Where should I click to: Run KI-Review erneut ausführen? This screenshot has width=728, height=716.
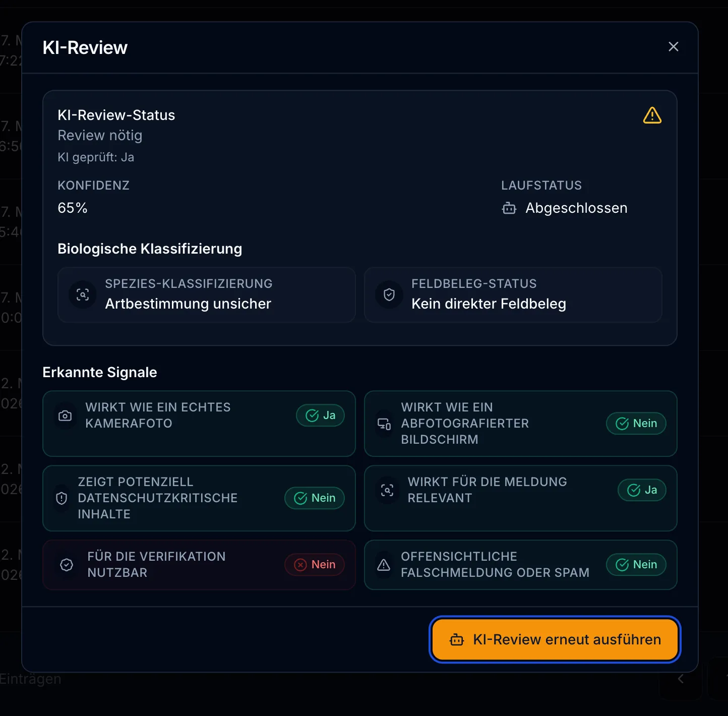tap(555, 640)
